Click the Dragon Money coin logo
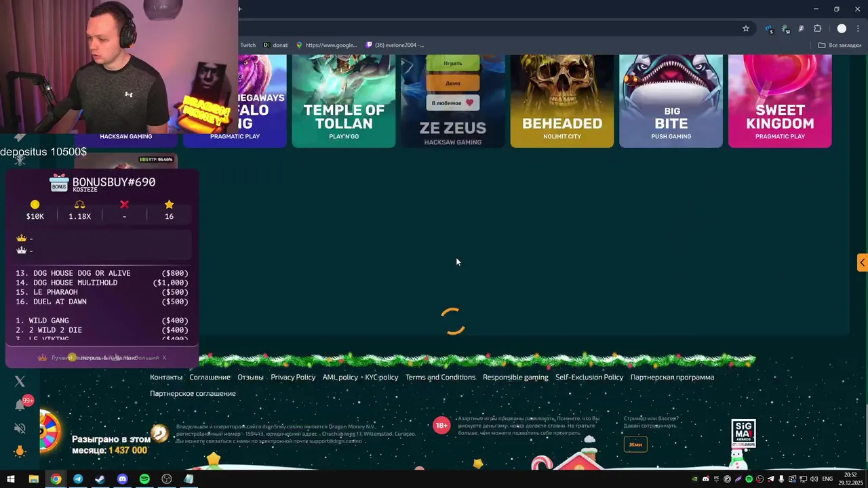This screenshot has height=488, width=868. tap(159, 433)
